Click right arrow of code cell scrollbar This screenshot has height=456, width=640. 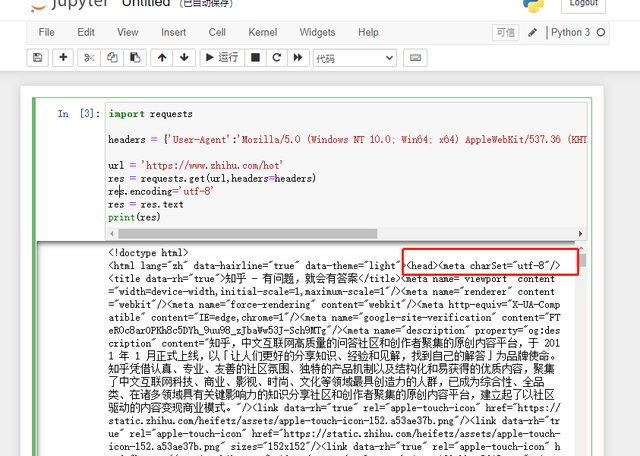coord(580,234)
